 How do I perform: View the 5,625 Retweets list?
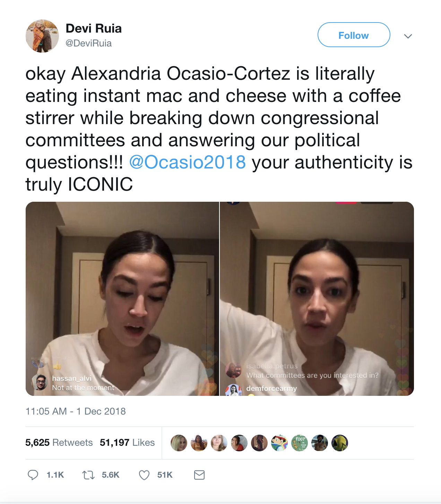point(59,443)
